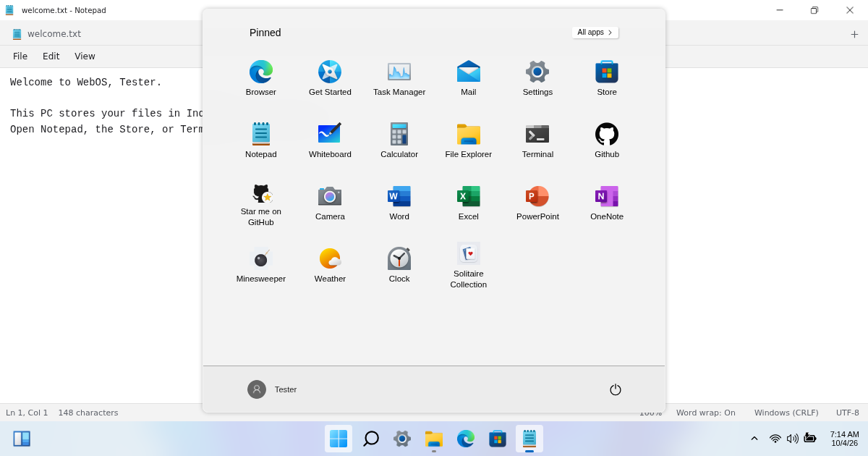Restore down the Notepad window
868x456 pixels.
pyautogui.click(x=814, y=10)
